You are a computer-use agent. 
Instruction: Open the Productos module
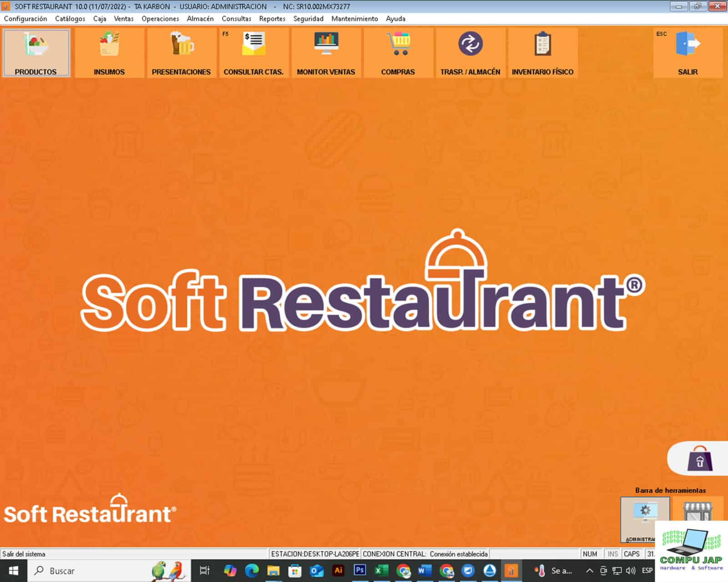(x=36, y=53)
